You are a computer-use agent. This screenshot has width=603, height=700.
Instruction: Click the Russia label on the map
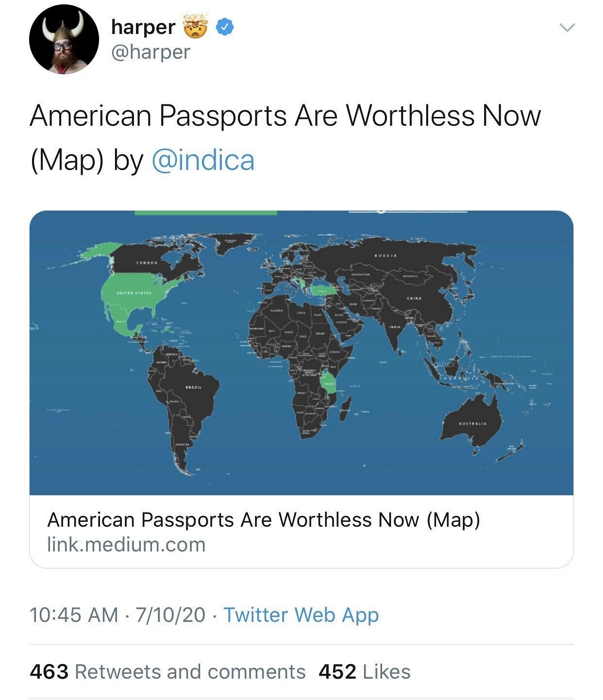click(386, 255)
